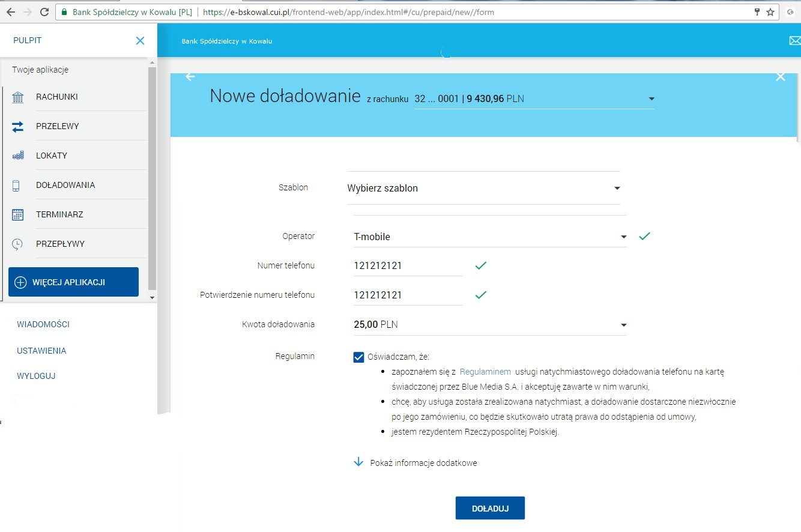Uncheck the Oświadczam regulamin checkbox
The image size is (801, 532).
(359, 357)
